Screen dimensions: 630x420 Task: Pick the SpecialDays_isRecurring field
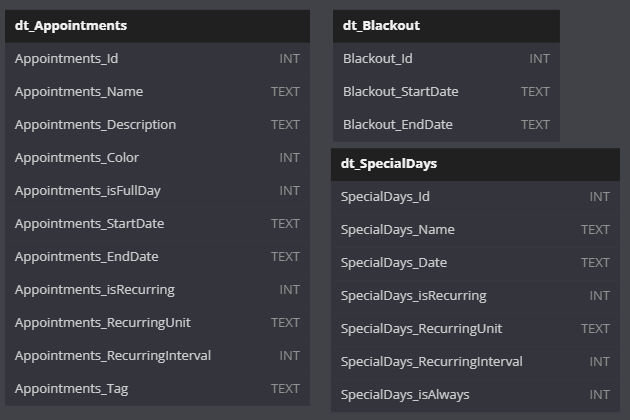(x=475, y=296)
